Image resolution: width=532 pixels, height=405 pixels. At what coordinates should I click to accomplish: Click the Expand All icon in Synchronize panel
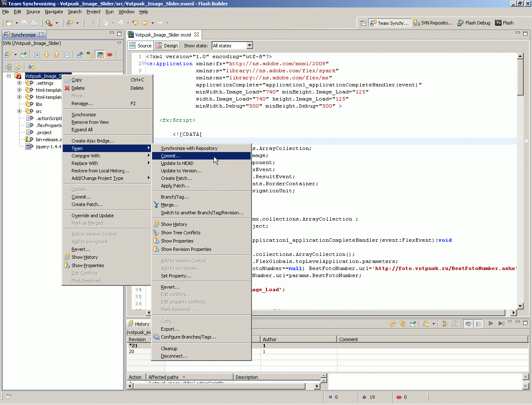click(37, 54)
